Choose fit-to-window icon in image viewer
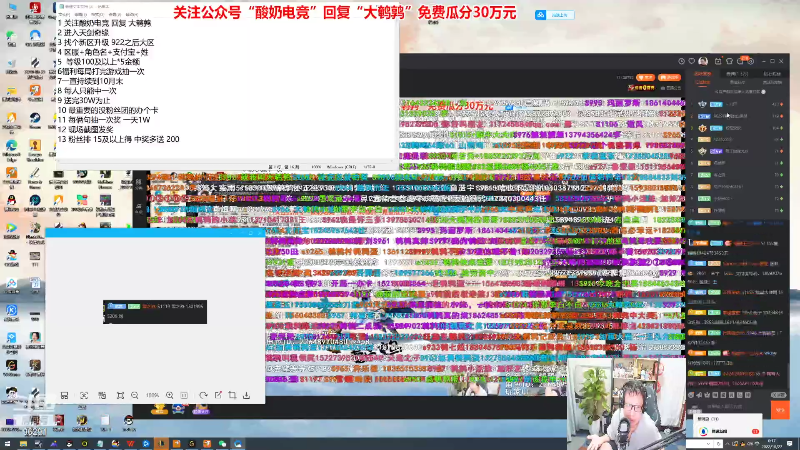 pos(120,395)
